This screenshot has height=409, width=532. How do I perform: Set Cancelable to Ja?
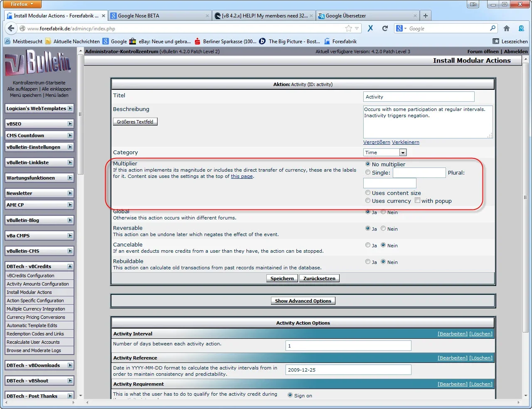pos(368,245)
